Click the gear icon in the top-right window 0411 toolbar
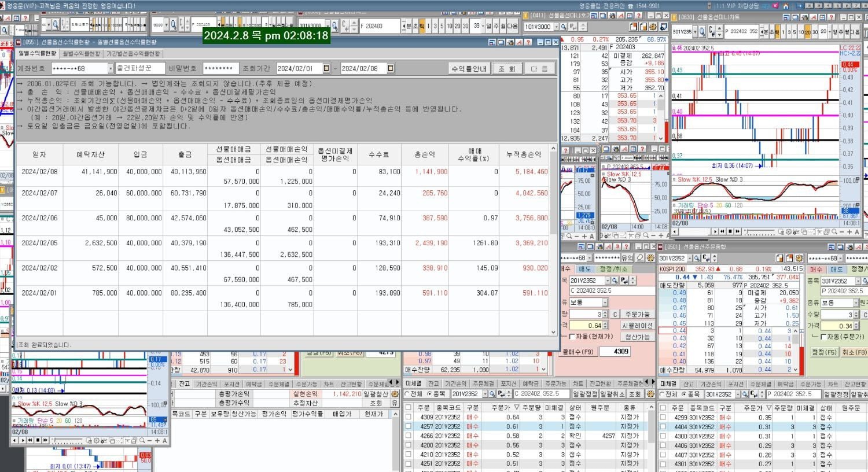The image size is (868, 472). click(x=653, y=27)
